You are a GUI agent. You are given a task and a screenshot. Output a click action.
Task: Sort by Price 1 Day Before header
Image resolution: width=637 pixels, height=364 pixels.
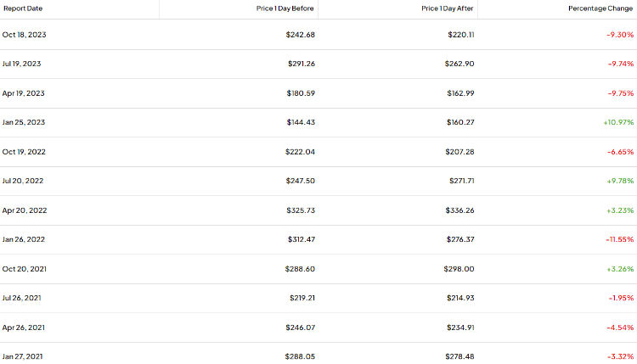coord(285,8)
